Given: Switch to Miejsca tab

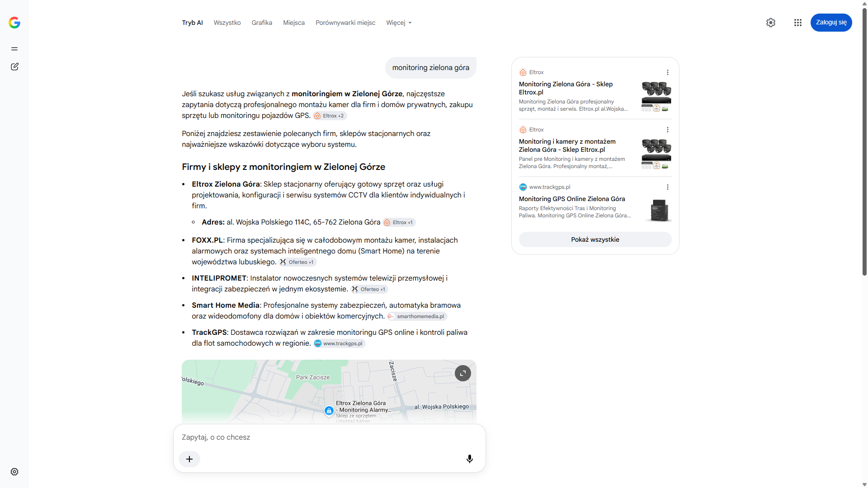Looking at the screenshot, I should 294,23.
